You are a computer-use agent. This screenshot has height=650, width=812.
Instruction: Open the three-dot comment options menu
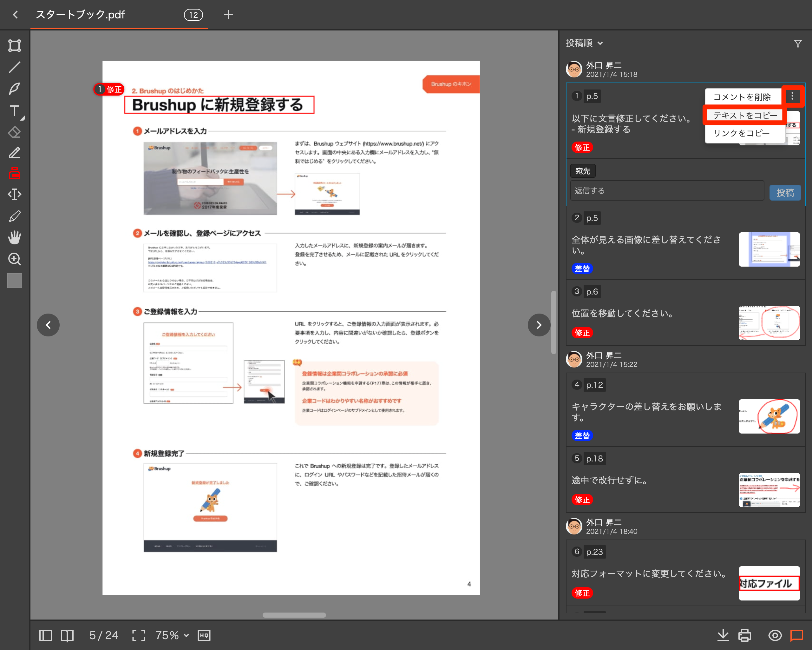(792, 96)
